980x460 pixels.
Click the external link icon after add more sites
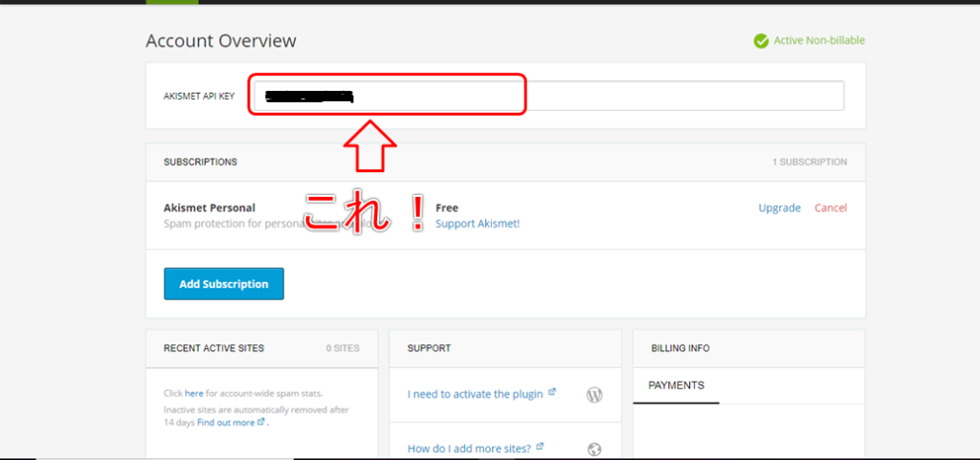coord(540,447)
